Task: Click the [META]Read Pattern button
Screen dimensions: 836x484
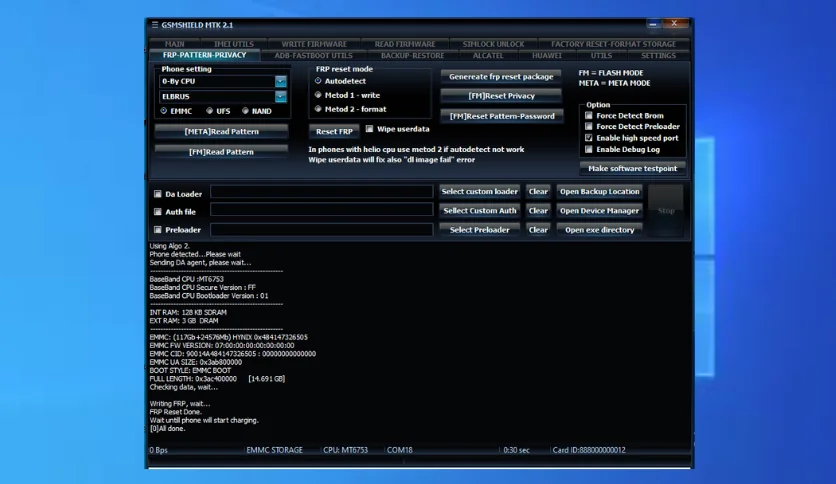Action: coord(221,131)
